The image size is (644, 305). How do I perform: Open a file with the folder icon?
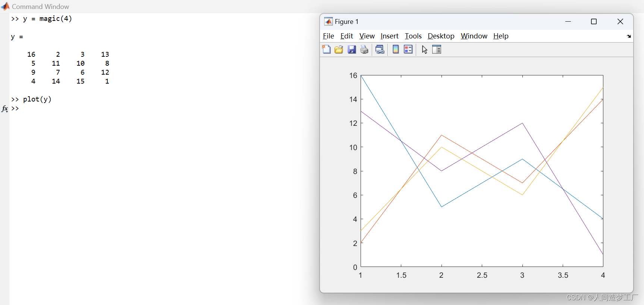(339, 49)
